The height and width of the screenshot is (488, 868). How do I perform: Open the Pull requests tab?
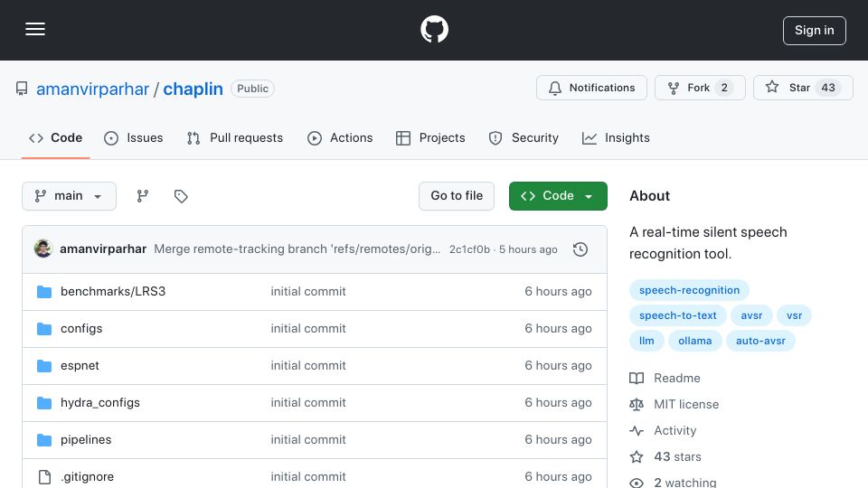[235, 137]
